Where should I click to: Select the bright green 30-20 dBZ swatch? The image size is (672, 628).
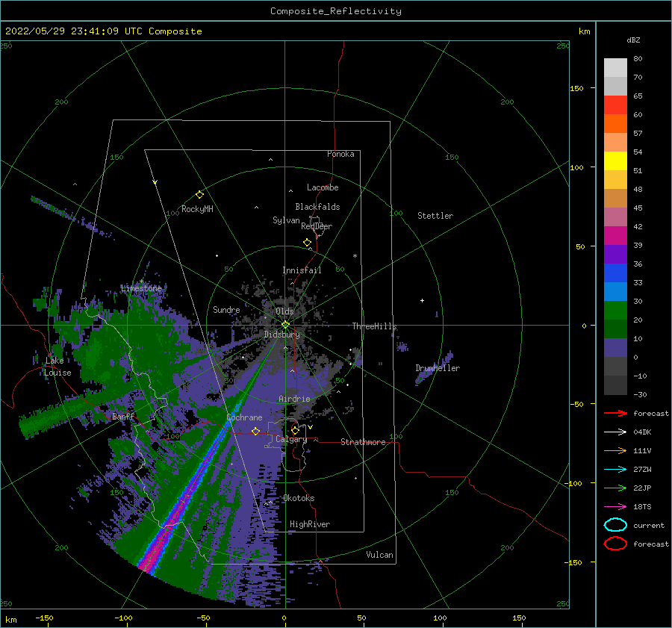tap(615, 311)
